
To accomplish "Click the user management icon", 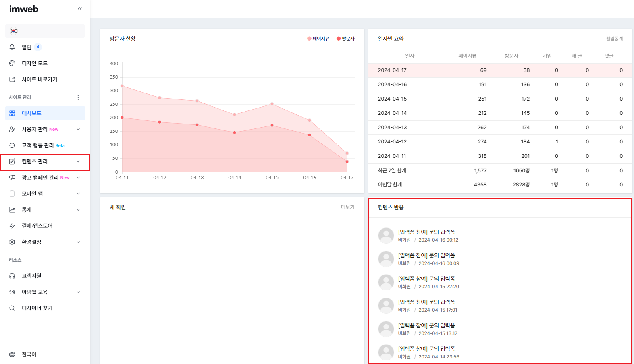I will point(12,129).
